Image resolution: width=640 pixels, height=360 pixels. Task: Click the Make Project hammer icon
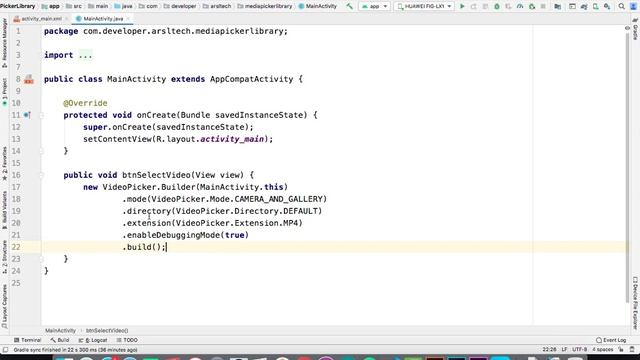(349, 6)
